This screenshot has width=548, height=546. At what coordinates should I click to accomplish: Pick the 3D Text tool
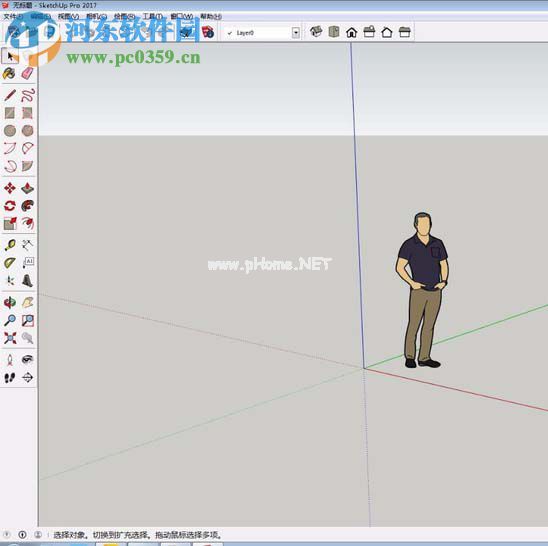(x=28, y=281)
